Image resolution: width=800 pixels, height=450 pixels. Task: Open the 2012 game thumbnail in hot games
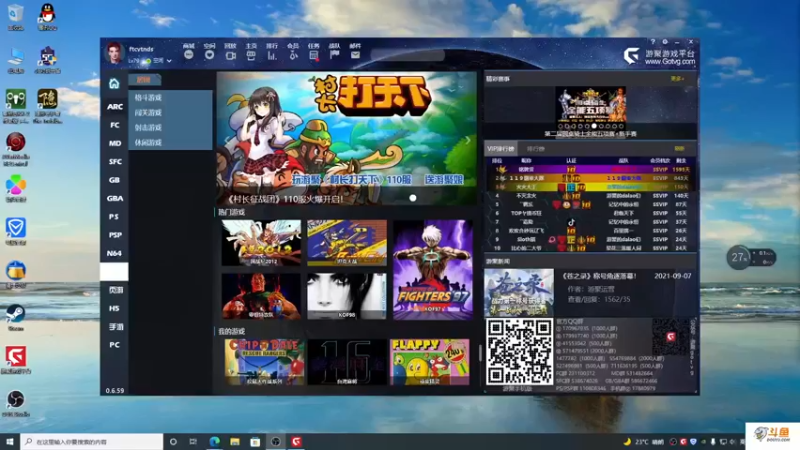coord(261,243)
